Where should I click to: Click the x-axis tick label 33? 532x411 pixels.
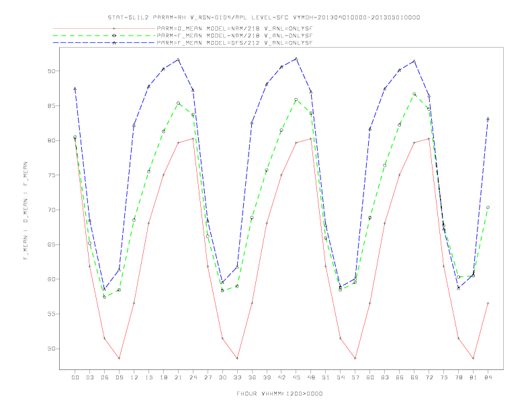point(237,377)
